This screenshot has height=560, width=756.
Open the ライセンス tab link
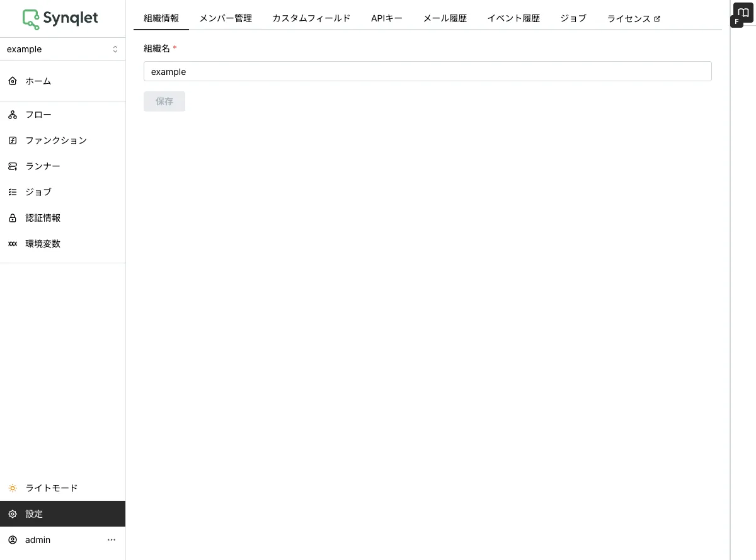[x=633, y=18]
